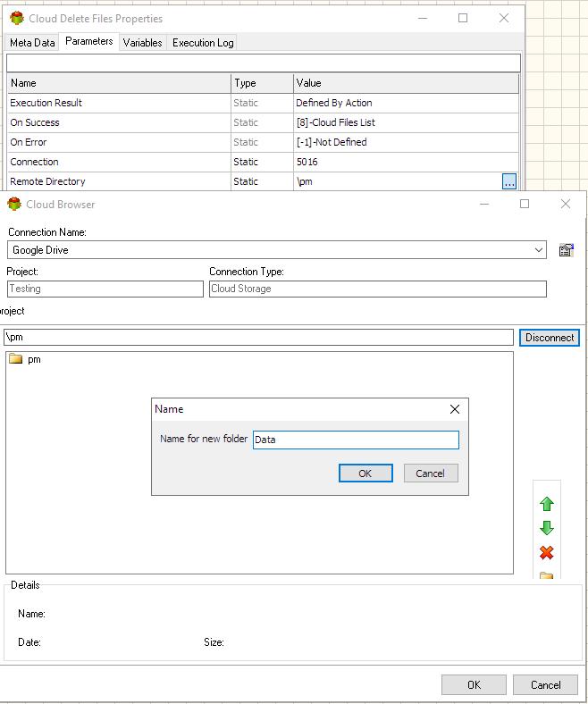Screen dimensions: 588x704
Task: Click the Connection value 5016
Action: (x=307, y=162)
